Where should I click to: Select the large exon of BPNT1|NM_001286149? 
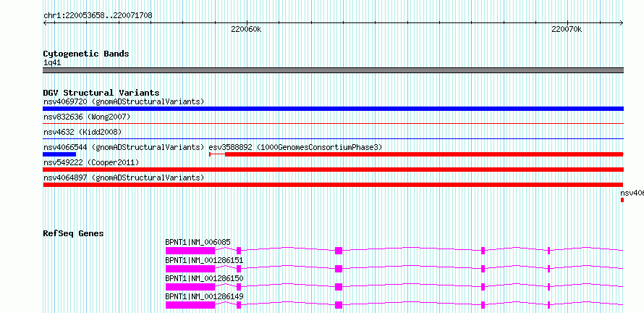pyautogui.click(x=190, y=305)
